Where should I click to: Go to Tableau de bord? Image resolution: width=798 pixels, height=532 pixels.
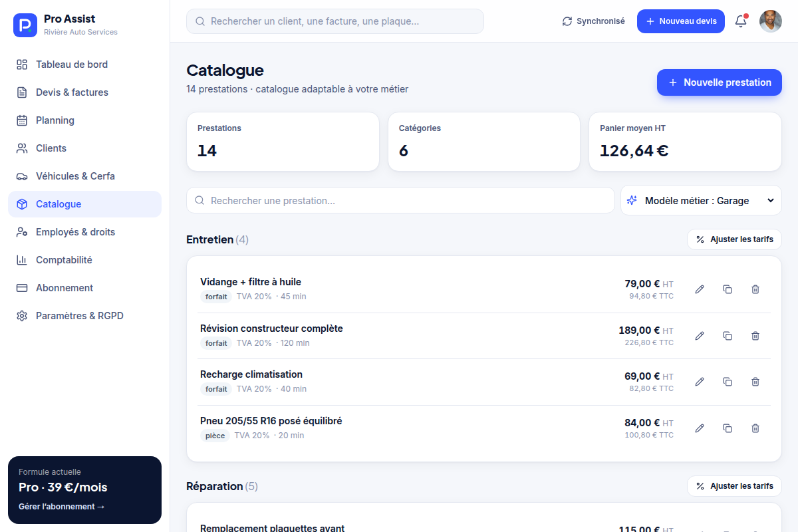[x=84, y=65]
